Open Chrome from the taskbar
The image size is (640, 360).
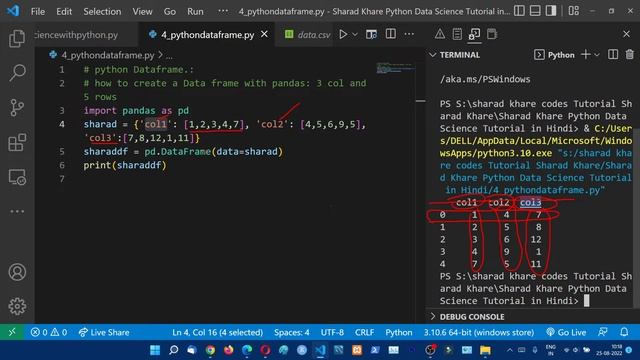click(x=210, y=350)
